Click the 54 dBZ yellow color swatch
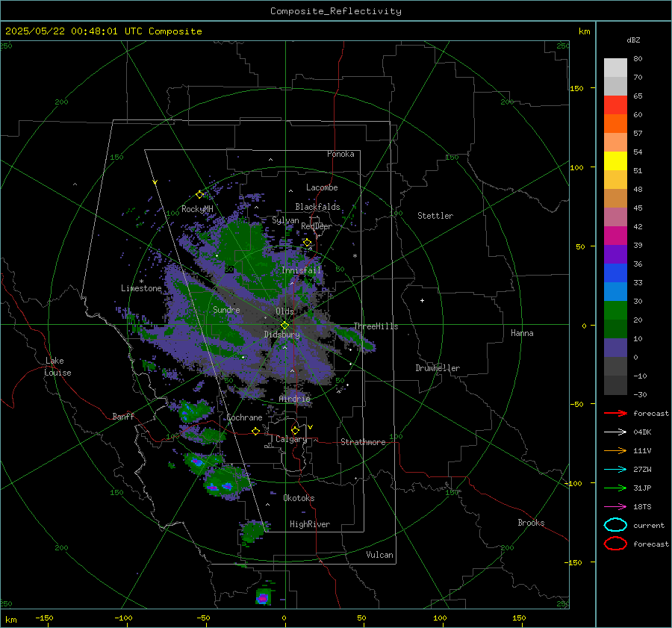 (x=615, y=161)
